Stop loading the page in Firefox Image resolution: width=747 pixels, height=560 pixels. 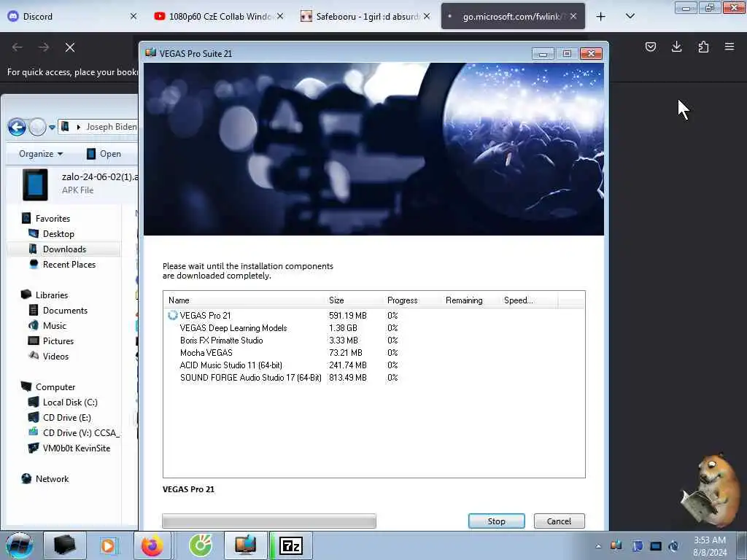(70, 47)
